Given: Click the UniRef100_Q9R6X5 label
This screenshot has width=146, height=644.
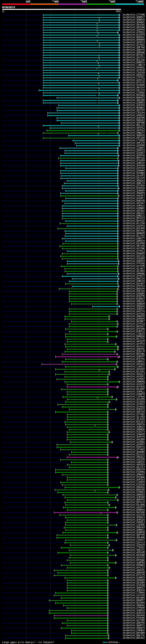Looking at the screenshot, I should tap(133, 316).
